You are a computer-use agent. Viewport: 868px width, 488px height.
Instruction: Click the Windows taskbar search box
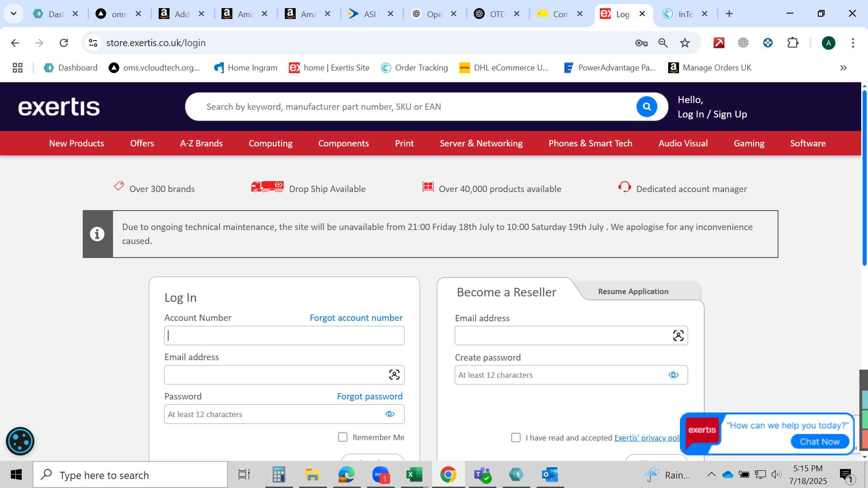pyautogui.click(x=130, y=474)
